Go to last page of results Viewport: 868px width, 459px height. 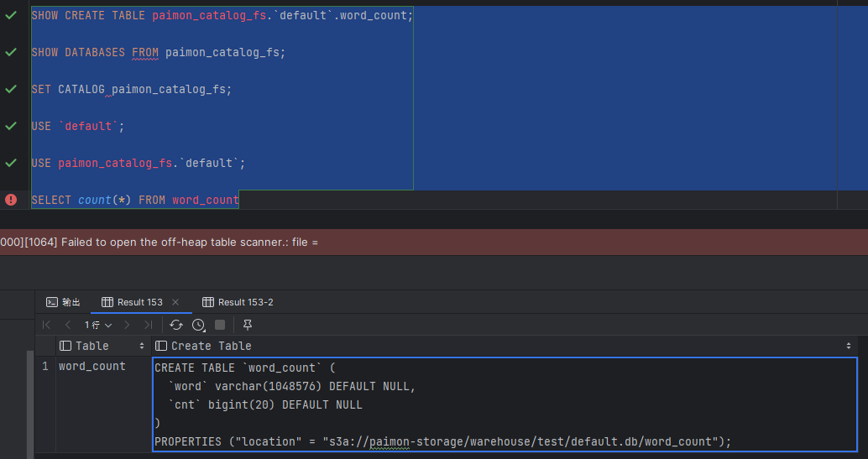(148, 325)
